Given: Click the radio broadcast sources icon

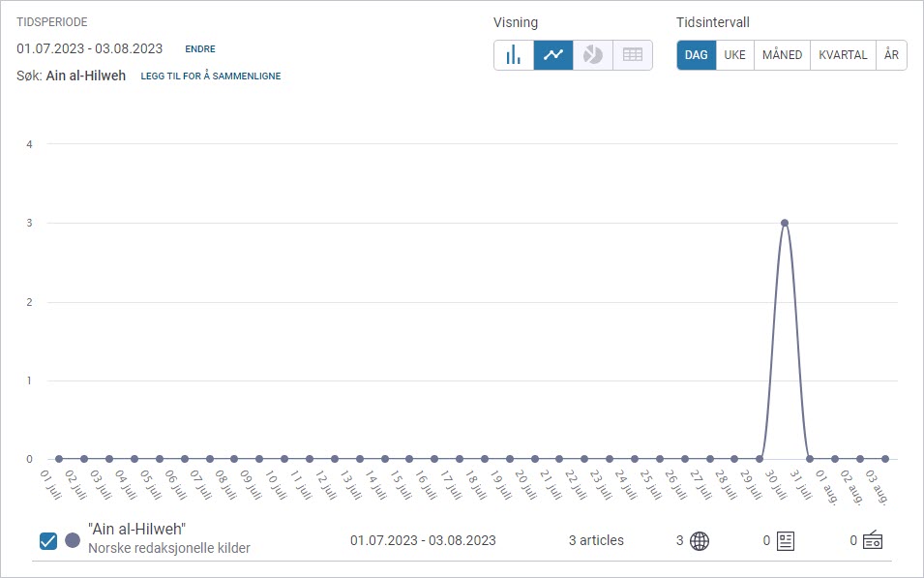Looking at the screenshot, I should [873, 541].
